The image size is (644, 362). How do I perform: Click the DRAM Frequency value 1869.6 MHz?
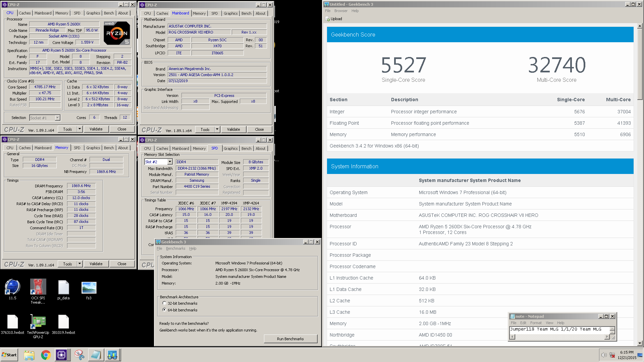tap(81, 186)
